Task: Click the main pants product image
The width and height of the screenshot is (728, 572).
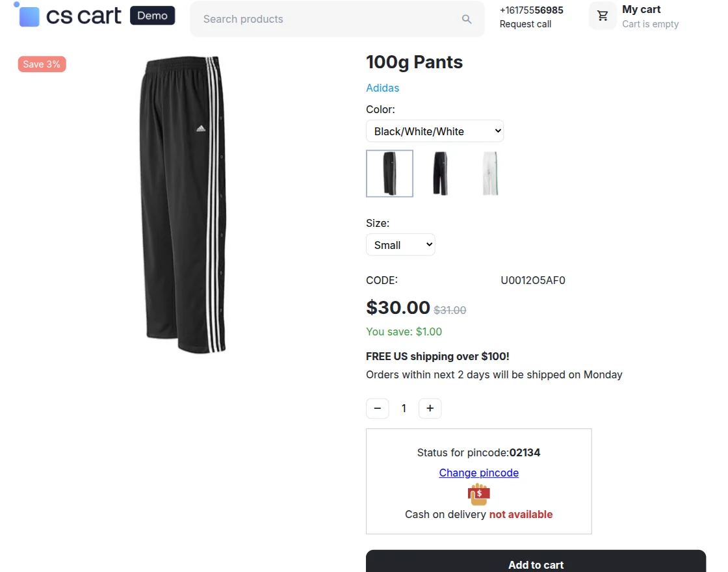Action: tap(183, 205)
